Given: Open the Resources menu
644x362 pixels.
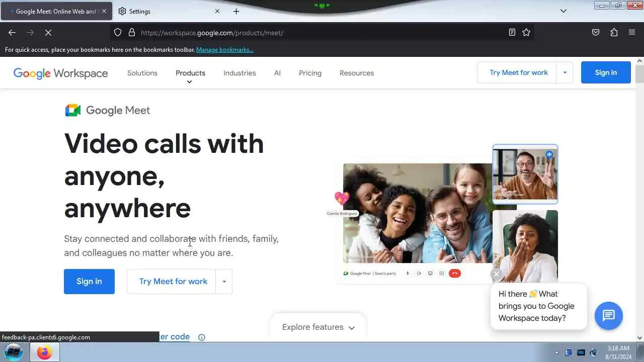Looking at the screenshot, I should [x=357, y=73].
